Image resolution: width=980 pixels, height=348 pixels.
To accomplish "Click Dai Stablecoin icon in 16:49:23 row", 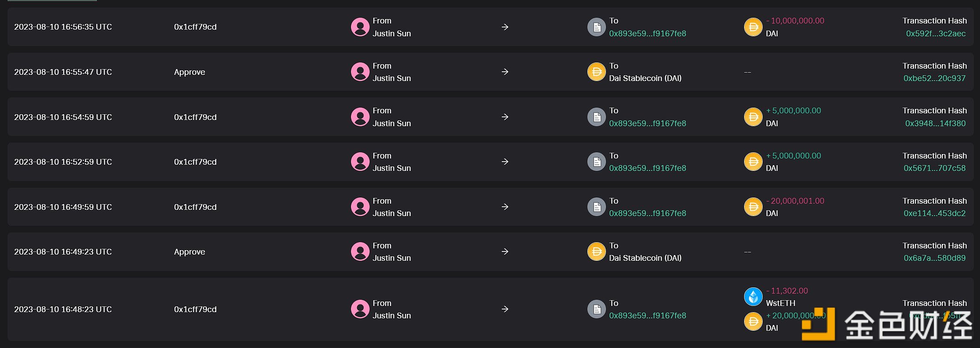I will pyautogui.click(x=597, y=251).
